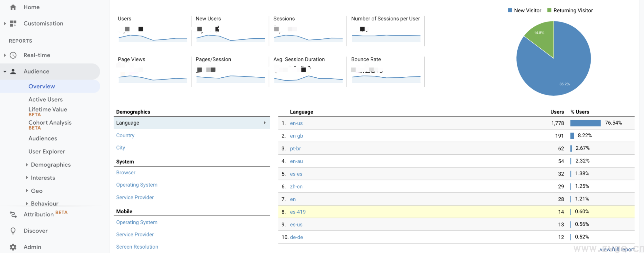Screen dimensions: 644x253
Task: Expand the Interests sidebar section
Action: [x=27, y=178]
